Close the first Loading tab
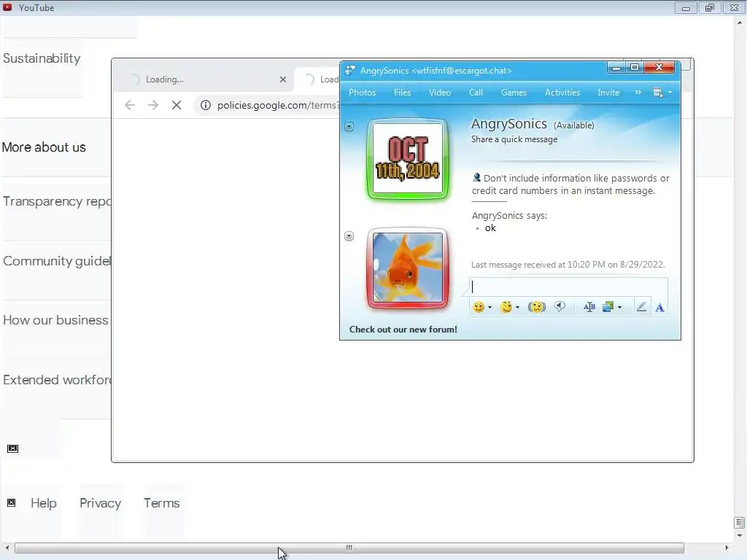 pos(283,79)
